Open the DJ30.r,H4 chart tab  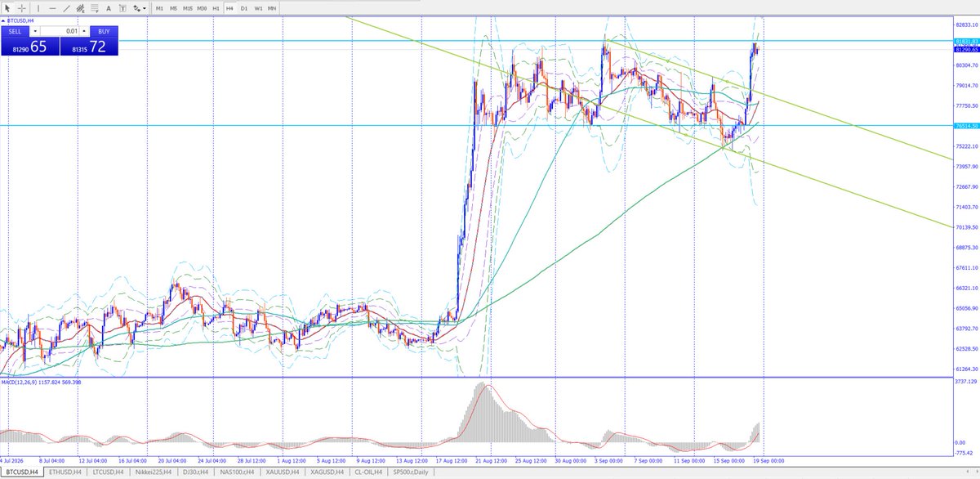pyautogui.click(x=196, y=472)
